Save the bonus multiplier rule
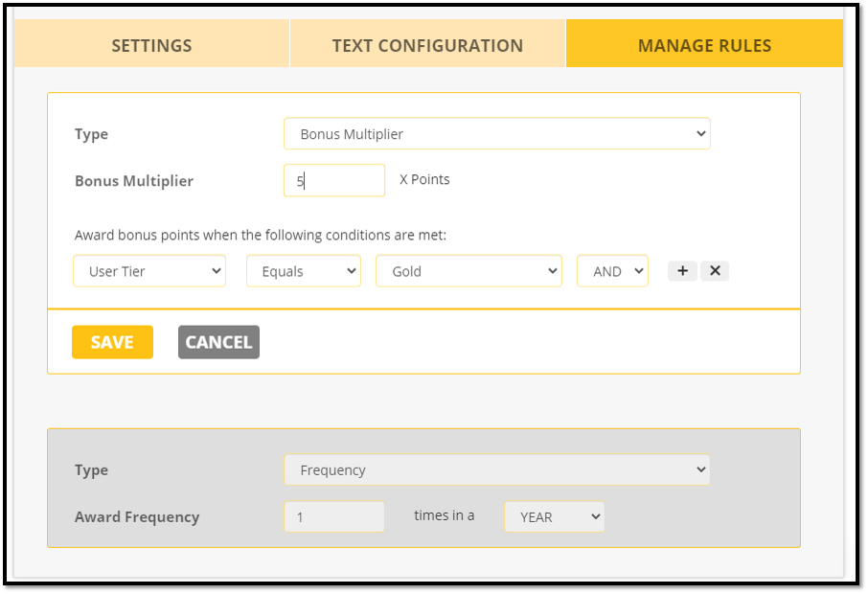 pos(112,342)
